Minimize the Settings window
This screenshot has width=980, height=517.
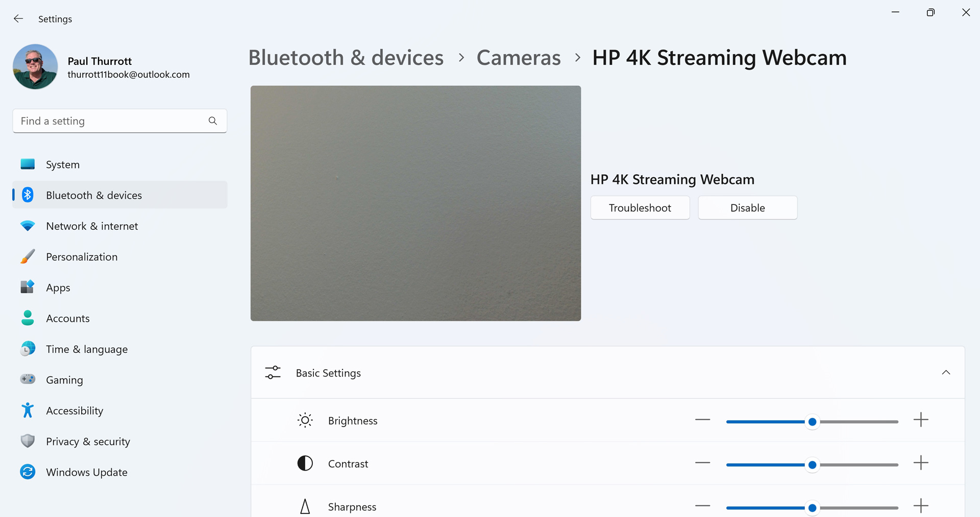coord(895,12)
